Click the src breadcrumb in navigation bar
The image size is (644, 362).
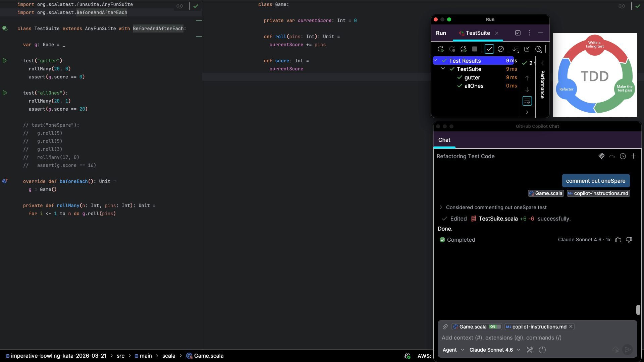pos(120,356)
